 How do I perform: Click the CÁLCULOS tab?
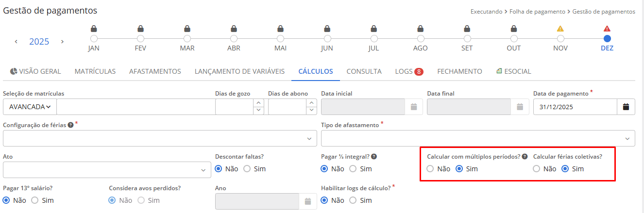(x=316, y=71)
